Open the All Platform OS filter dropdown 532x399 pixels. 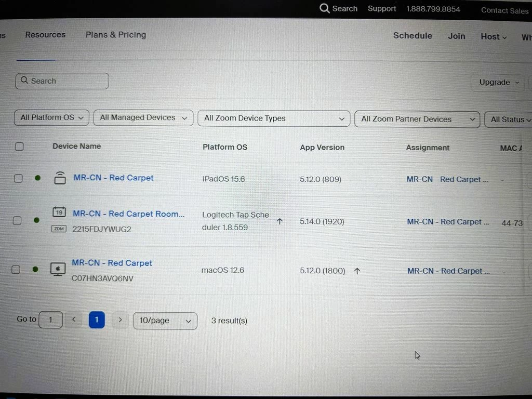coord(51,117)
